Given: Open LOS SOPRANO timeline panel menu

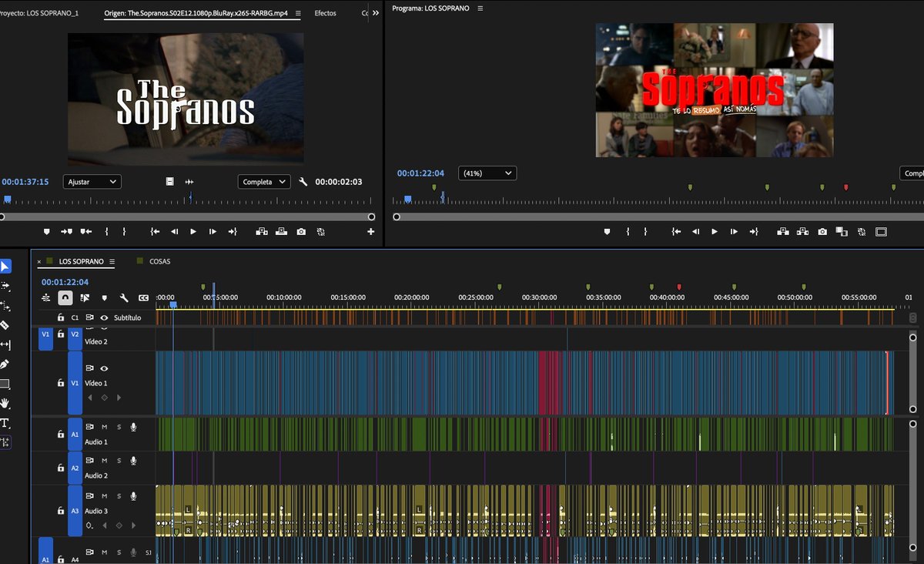Looking at the screenshot, I should pyautogui.click(x=112, y=261).
